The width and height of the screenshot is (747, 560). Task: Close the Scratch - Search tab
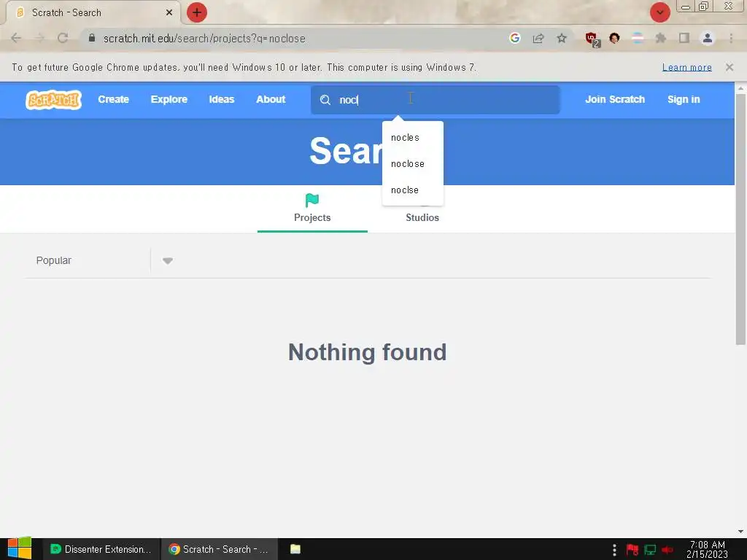point(169,12)
